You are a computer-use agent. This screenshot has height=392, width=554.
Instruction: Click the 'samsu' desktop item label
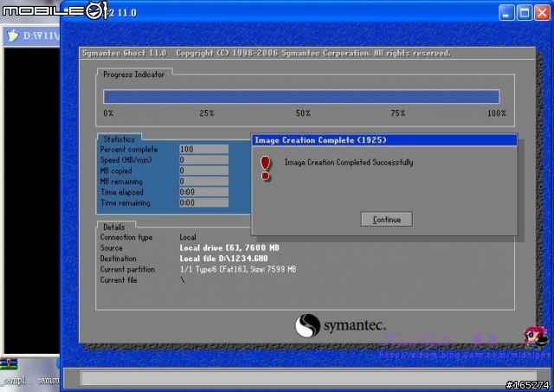[x=48, y=380]
